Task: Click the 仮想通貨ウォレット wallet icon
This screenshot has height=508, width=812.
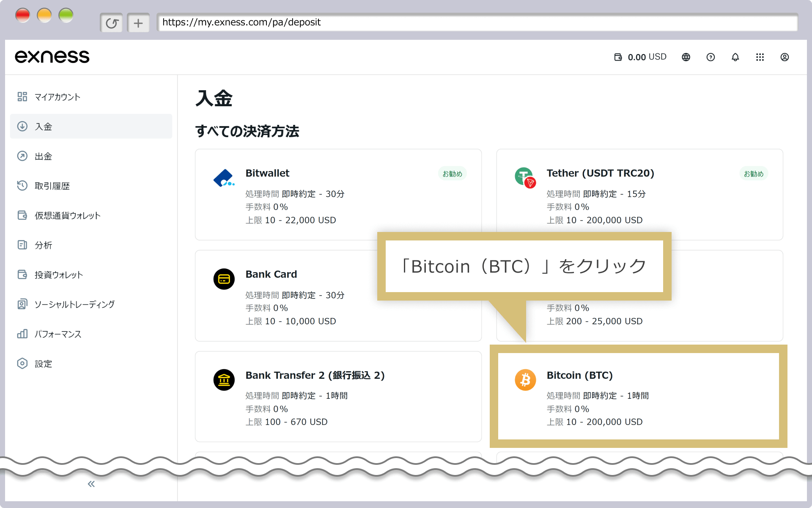Action: [22, 215]
